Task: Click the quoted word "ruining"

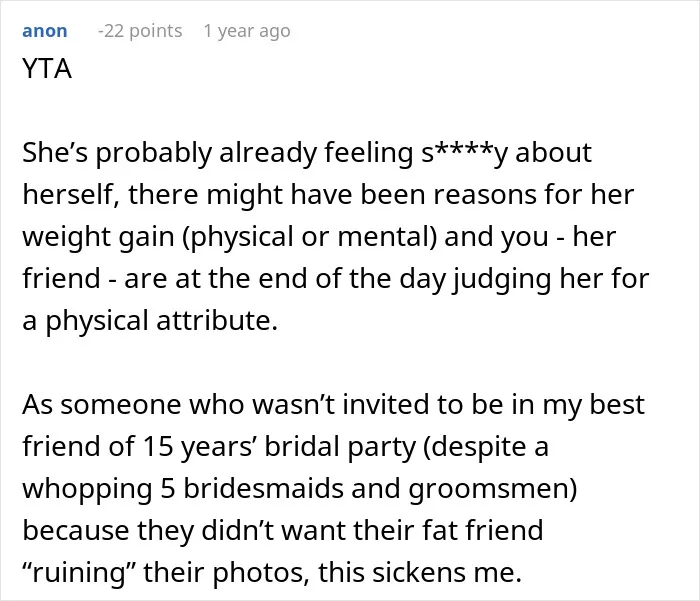Action: click(79, 572)
